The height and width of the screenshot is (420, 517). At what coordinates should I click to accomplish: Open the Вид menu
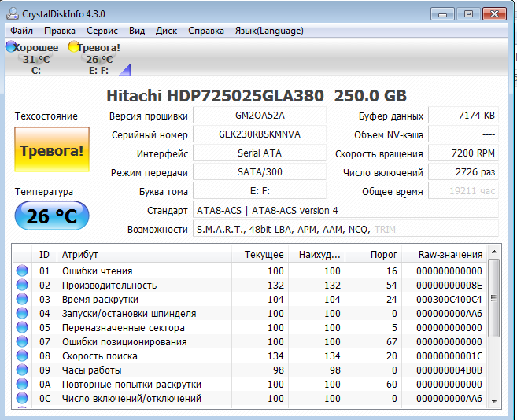click(x=137, y=31)
